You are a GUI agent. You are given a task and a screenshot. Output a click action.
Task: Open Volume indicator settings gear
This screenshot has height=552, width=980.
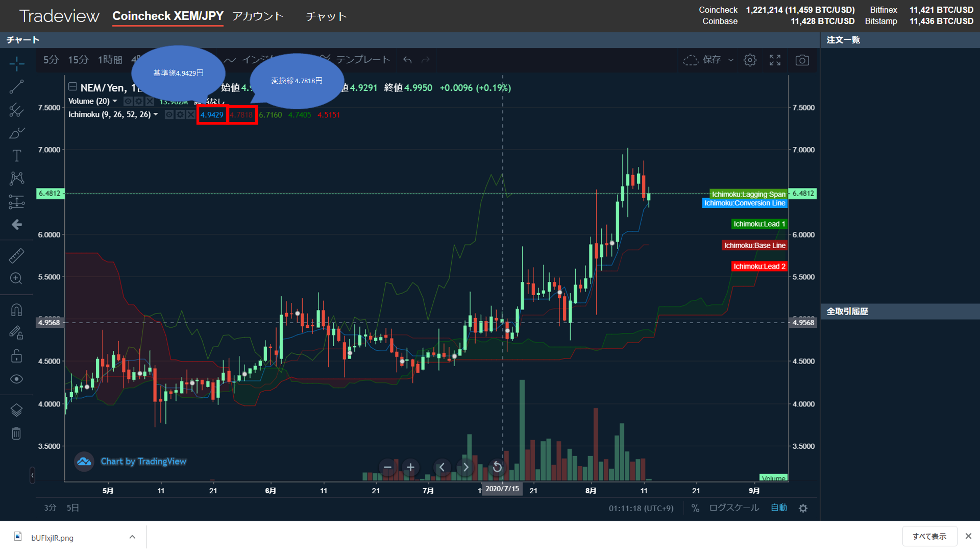[139, 101]
